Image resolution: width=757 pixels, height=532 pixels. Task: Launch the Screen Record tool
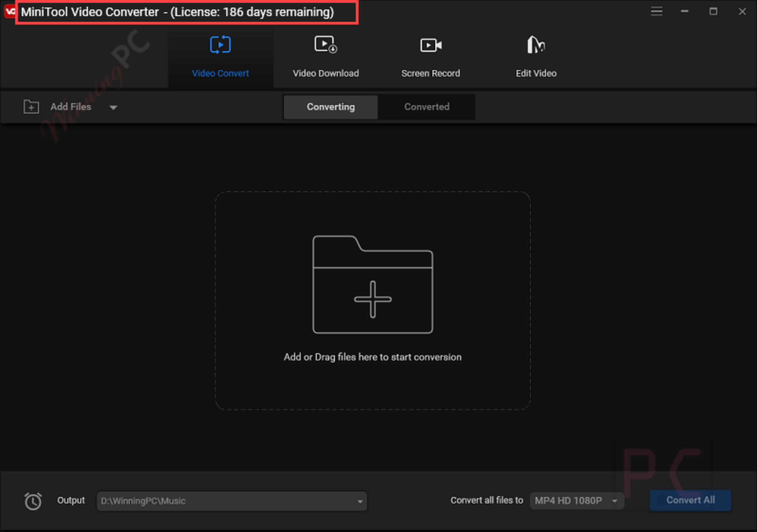pyautogui.click(x=430, y=57)
